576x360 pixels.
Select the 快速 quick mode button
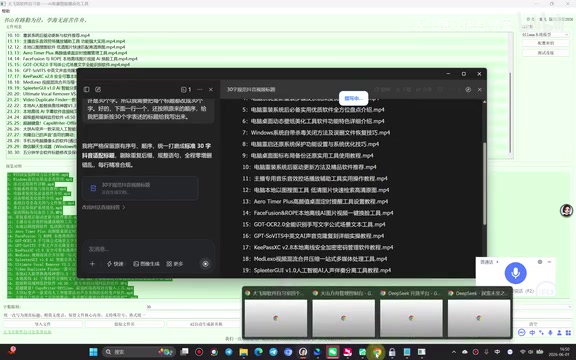pyautogui.click(x=115, y=264)
